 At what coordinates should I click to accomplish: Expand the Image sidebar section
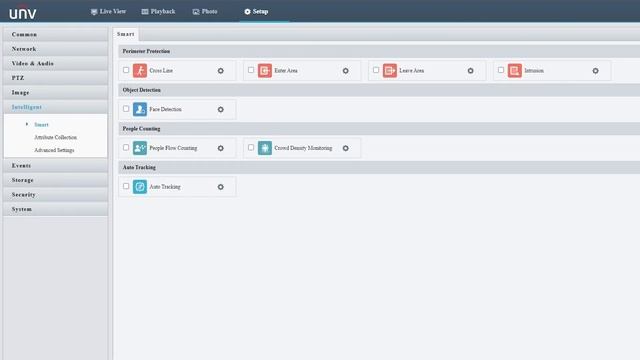pyautogui.click(x=56, y=93)
